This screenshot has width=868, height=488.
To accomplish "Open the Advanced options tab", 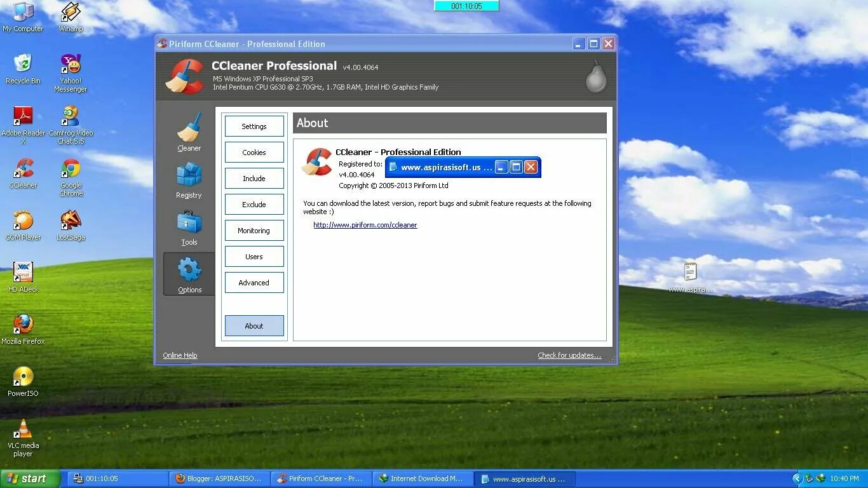I will coord(254,283).
